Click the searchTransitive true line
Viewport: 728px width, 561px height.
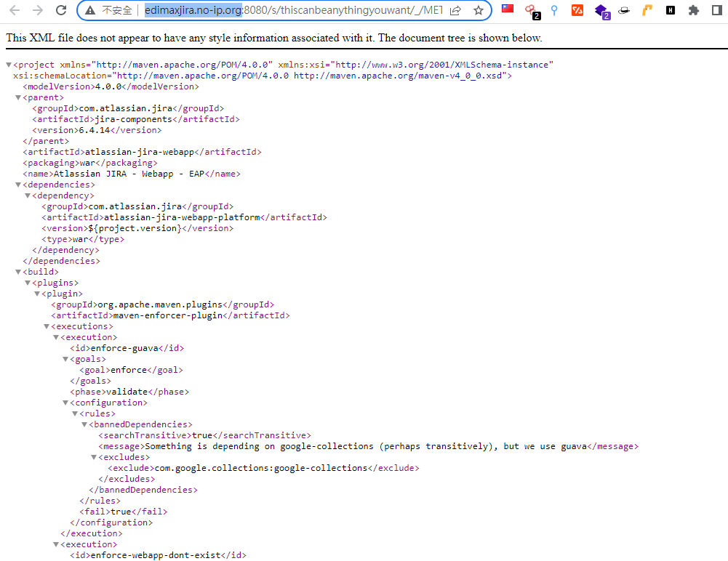(205, 435)
